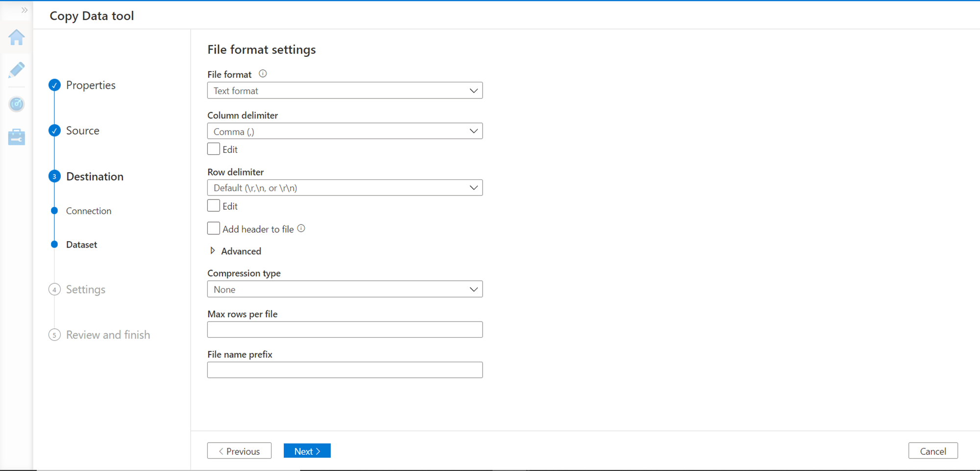The width and height of the screenshot is (980, 471).
Task: Enable Edit for row delimiter
Action: coord(214,206)
